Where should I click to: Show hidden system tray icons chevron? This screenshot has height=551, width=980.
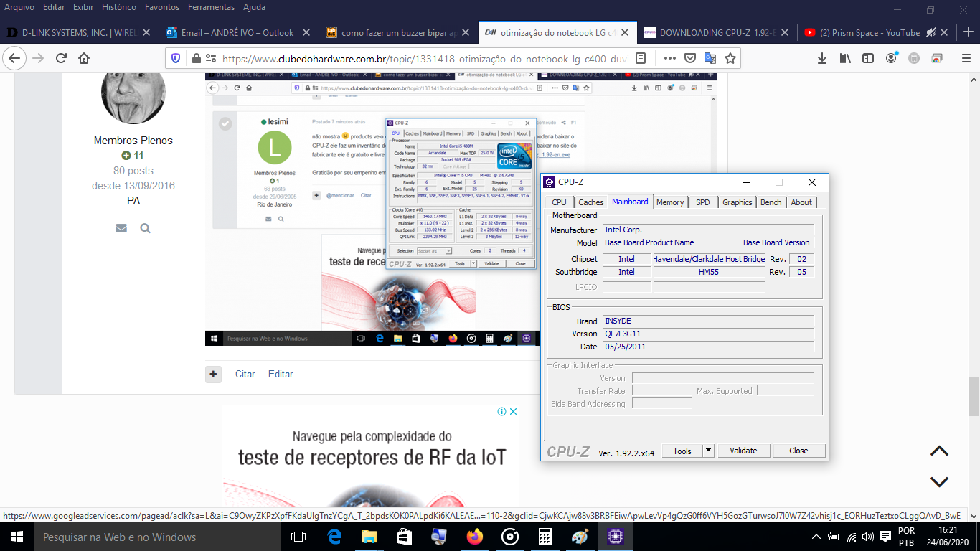[816, 537]
